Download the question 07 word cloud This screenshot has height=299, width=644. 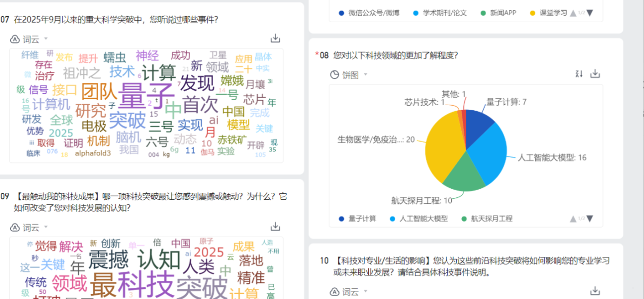(x=275, y=38)
